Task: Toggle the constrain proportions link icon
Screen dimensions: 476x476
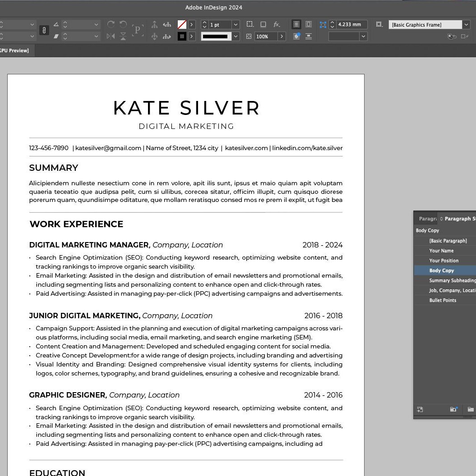Action: coord(44,31)
